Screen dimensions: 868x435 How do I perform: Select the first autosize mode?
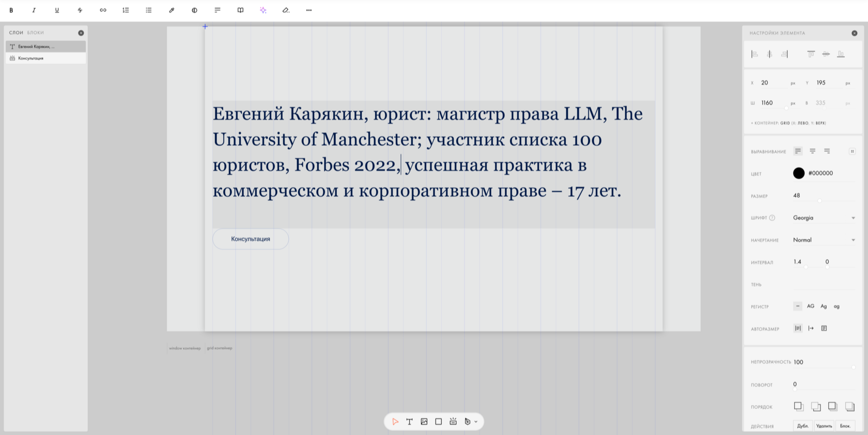pos(798,329)
